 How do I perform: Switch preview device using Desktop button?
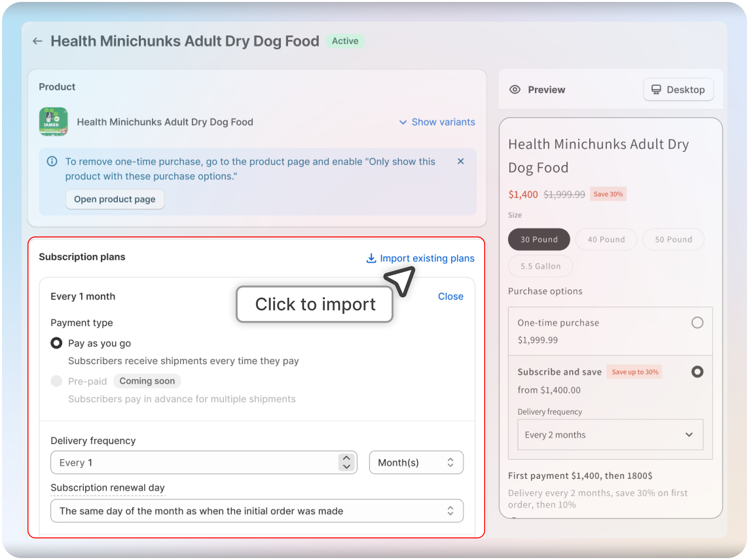point(678,89)
